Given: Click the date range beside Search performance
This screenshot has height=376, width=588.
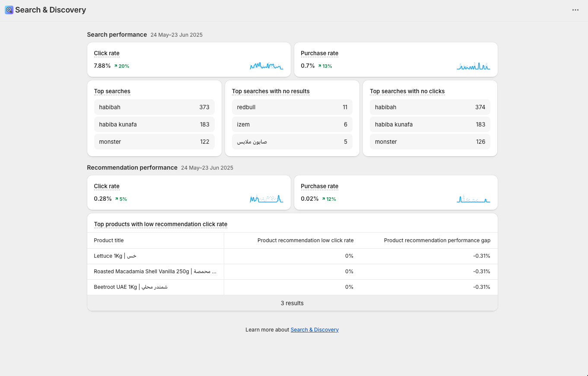Looking at the screenshot, I should click(176, 35).
